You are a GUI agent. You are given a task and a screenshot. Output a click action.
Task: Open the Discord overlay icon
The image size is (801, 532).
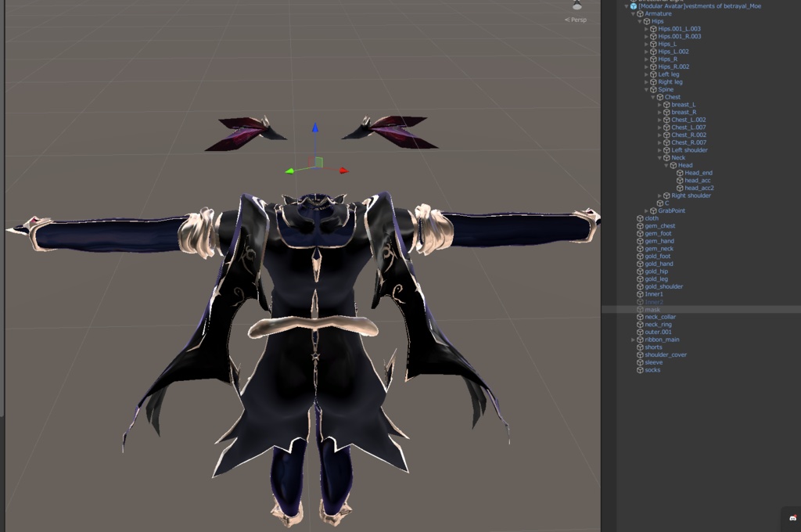point(793,518)
